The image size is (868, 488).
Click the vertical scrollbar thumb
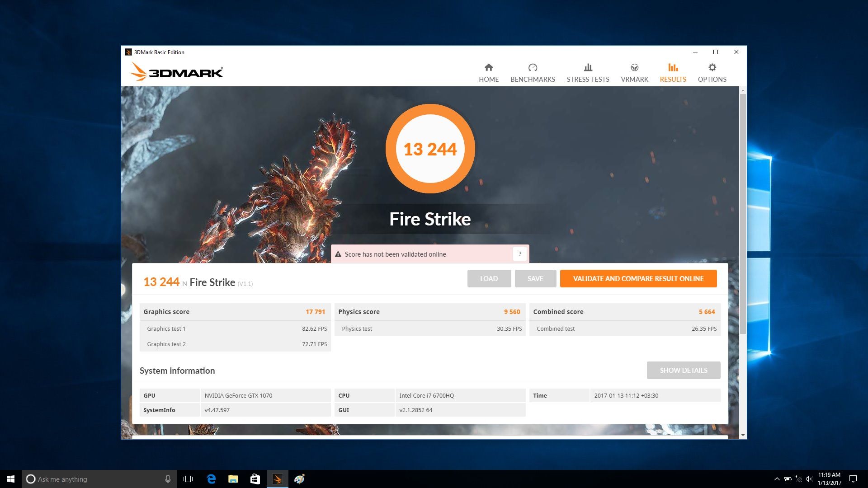[743, 214]
